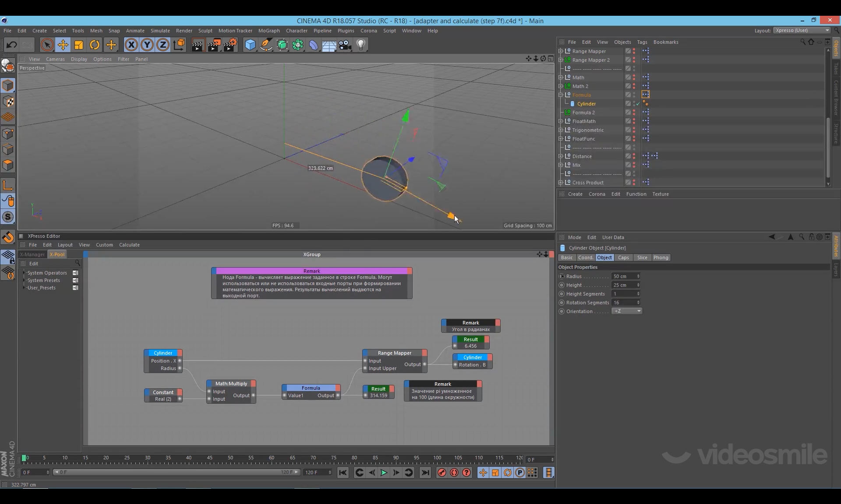Image resolution: width=841 pixels, height=504 pixels.
Task: Select the Scale tool
Action: click(x=79, y=45)
